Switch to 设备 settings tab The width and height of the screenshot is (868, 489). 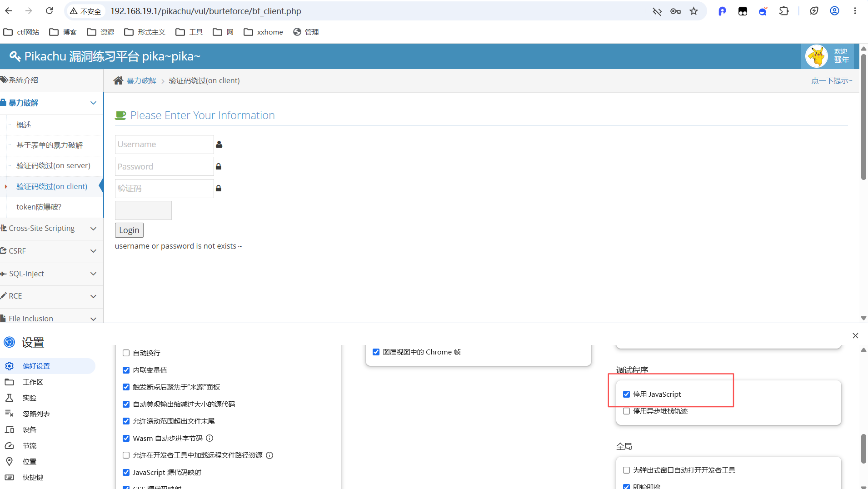pyautogui.click(x=48, y=429)
